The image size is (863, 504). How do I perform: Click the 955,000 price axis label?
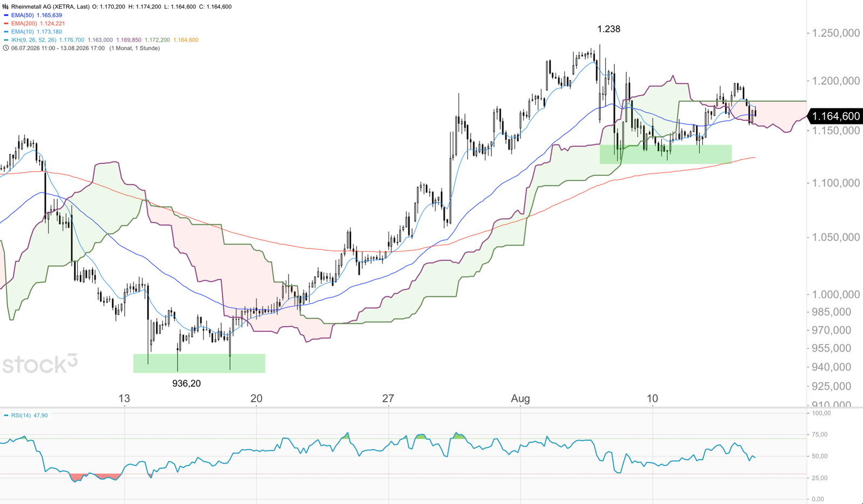831,348
